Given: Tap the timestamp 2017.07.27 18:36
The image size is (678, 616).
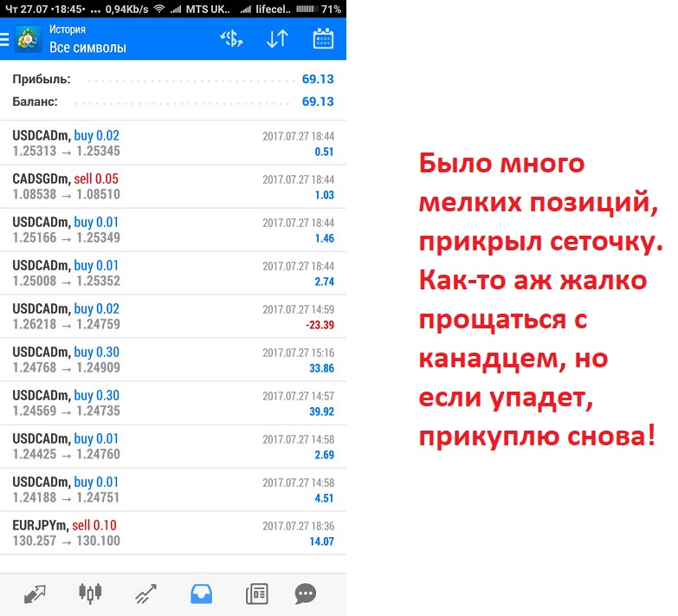Looking at the screenshot, I should click(x=299, y=526).
